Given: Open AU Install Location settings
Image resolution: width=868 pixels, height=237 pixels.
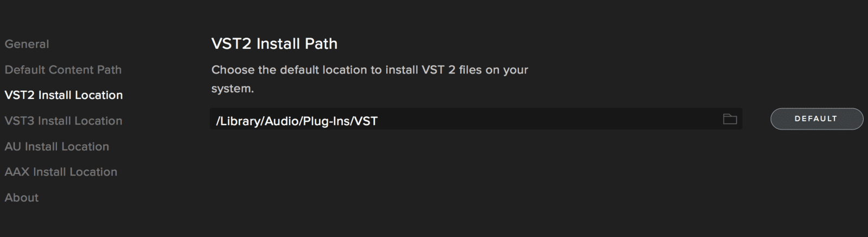Looking at the screenshot, I should point(57,146).
